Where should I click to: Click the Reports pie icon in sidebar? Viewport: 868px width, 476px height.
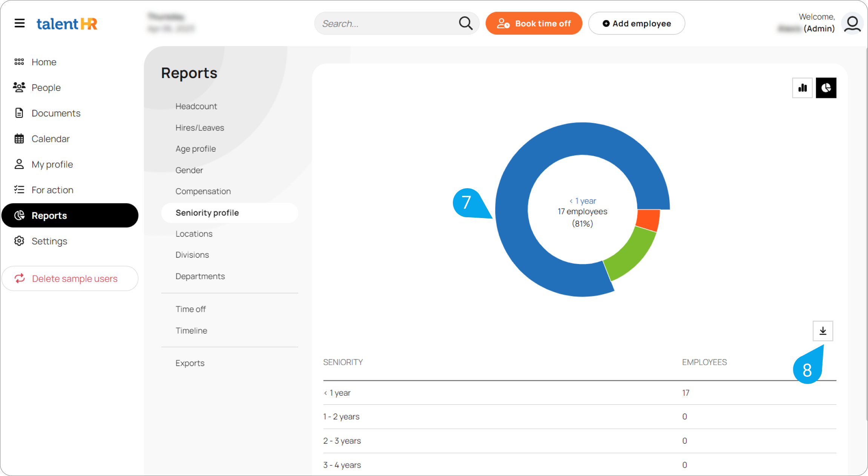click(19, 215)
